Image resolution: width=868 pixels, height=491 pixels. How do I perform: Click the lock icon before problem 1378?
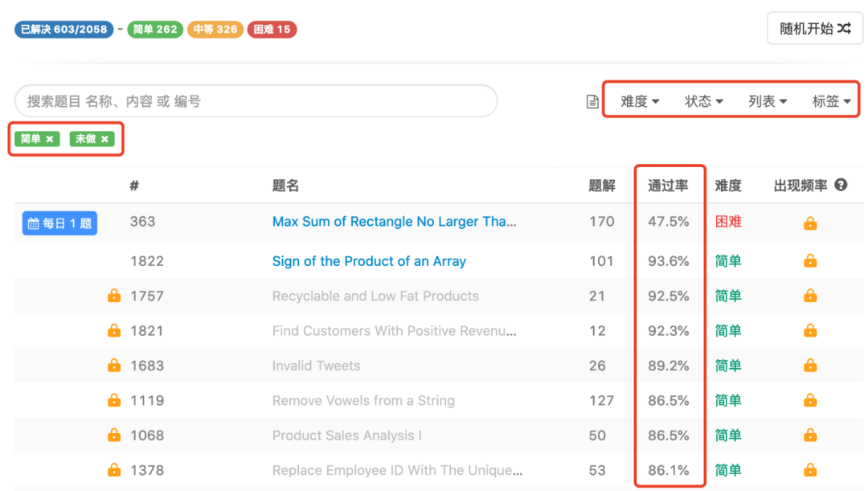[114, 470]
